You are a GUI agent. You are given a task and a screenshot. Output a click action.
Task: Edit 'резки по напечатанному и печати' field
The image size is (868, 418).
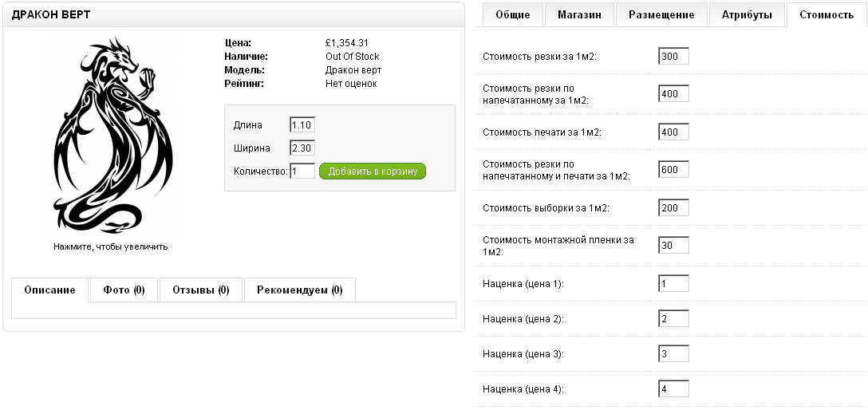(673, 170)
